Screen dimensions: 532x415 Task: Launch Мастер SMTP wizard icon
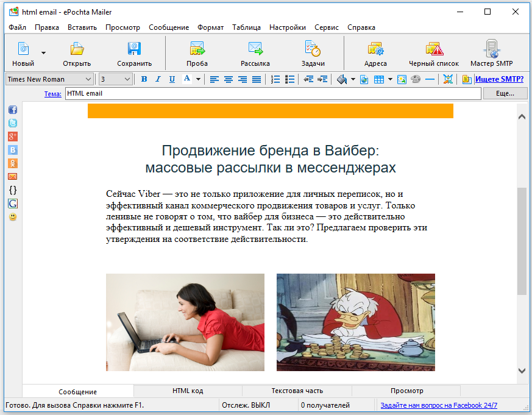(491, 49)
